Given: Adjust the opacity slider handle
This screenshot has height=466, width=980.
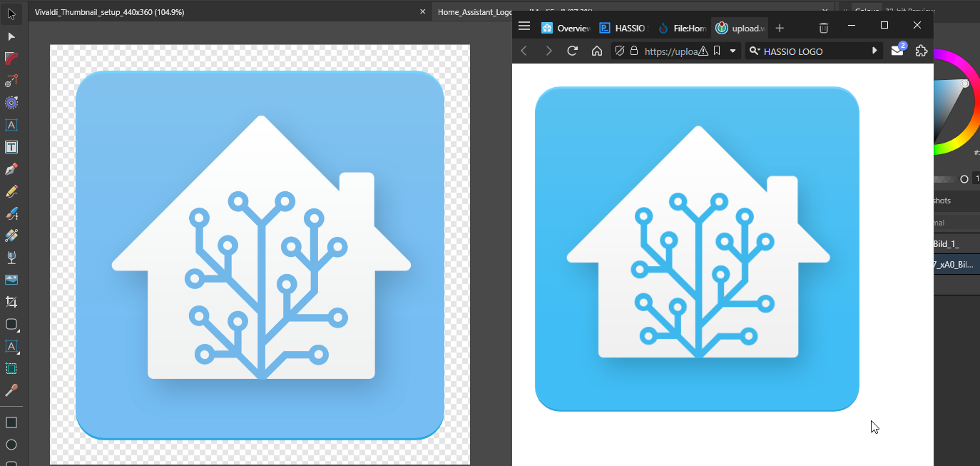Looking at the screenshot, I should click(964, 179).
